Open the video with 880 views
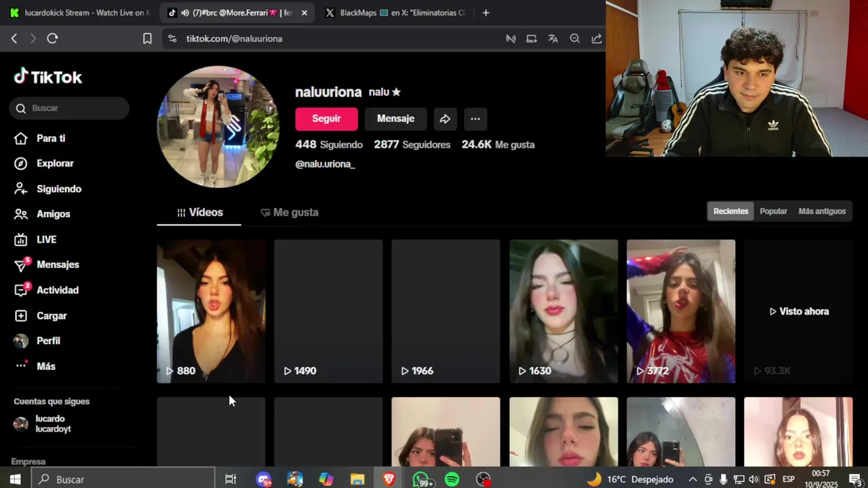 click(211, 311)
